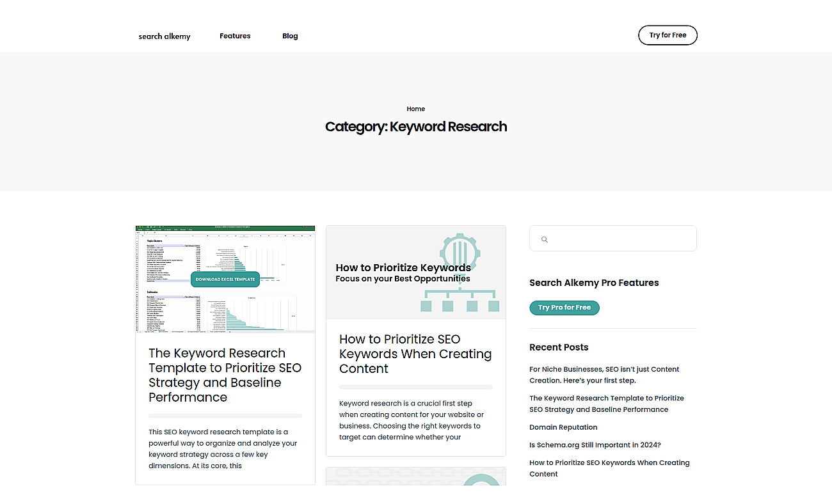The height and width of the screenshot is (504, 832).
Task: Click the Category: Keyword Research heading
Action: [x=416, y=127]
